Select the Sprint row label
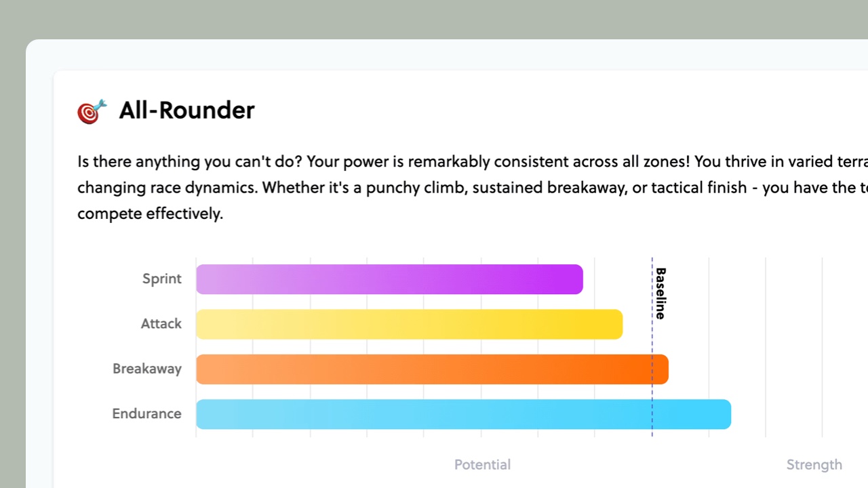The width and height of the screenshot is (868, 488). tap(162, 279)
